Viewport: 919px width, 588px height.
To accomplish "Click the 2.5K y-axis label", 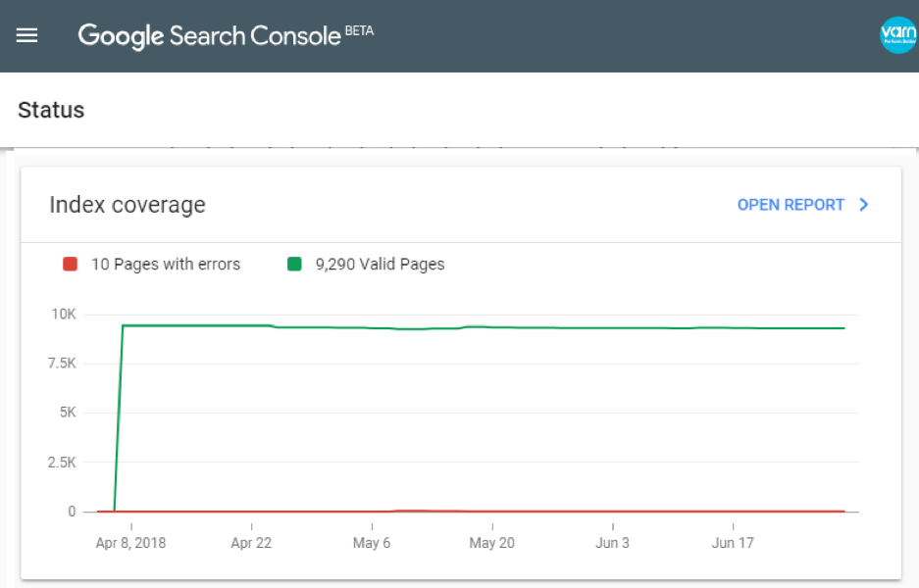I will 62,463.
